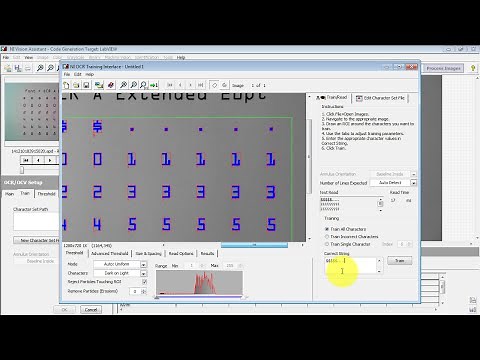Toggle Reject Particles Touching ROI checkbox

[144, 282]
